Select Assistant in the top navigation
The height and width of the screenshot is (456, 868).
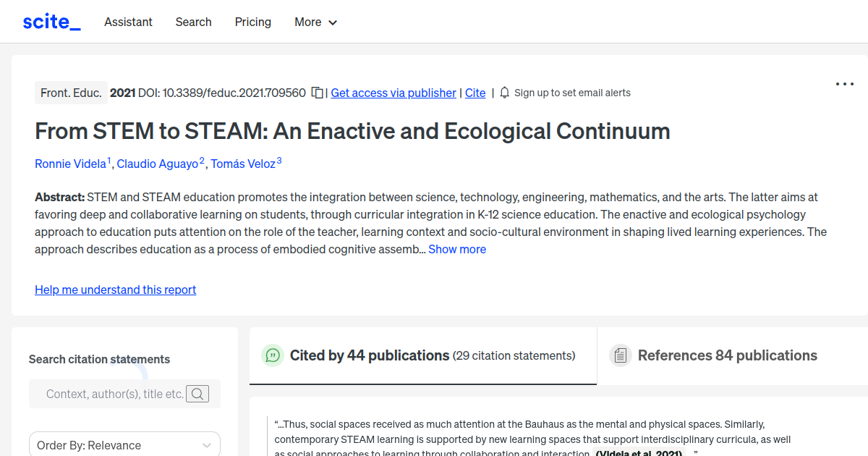click(128, 22)
